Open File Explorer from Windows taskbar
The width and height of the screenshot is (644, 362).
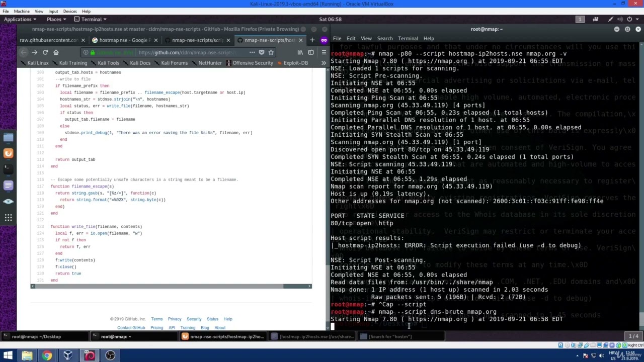(27, 355)
